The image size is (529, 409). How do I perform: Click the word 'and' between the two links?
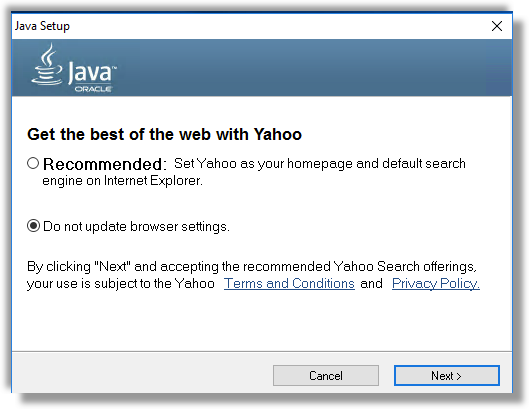(x=371, y=283)
